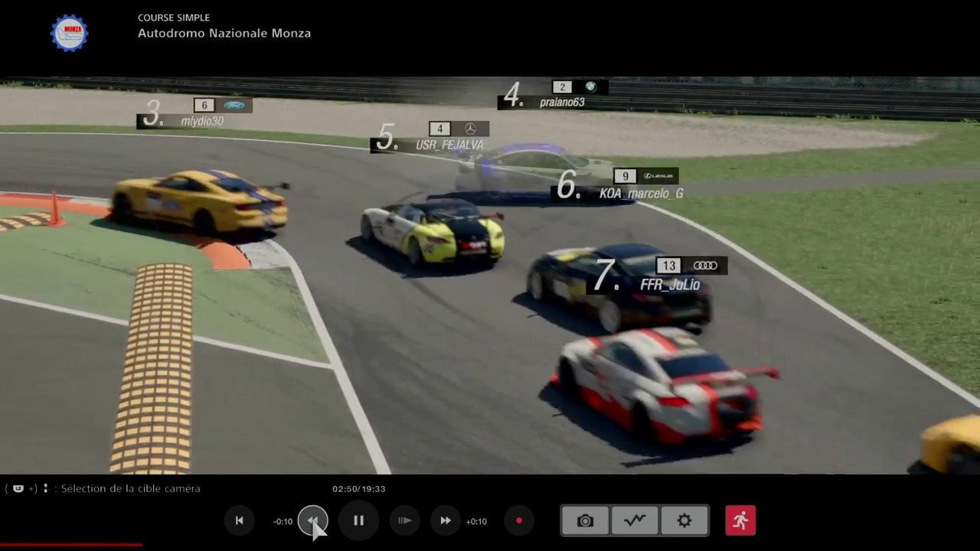
Task: Click the Monza circuit logo
Action: point(70,33)
